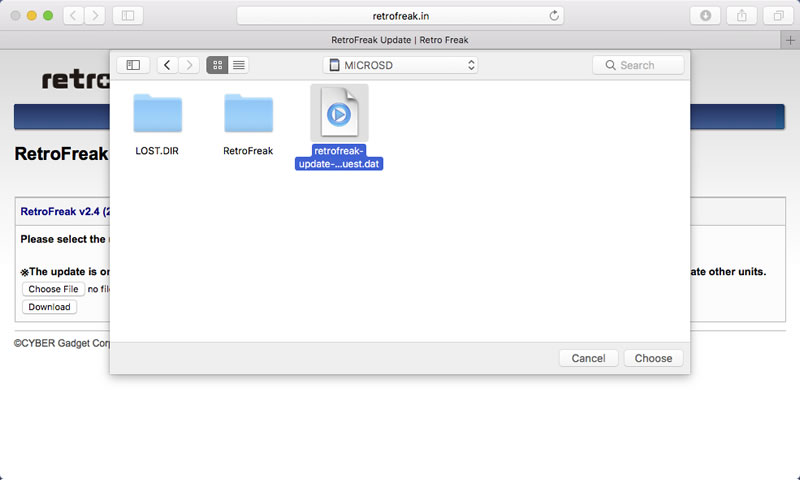Select the RetroFreak folder icon
Viewport: 800px width, 480px height.
click(248, 114)
